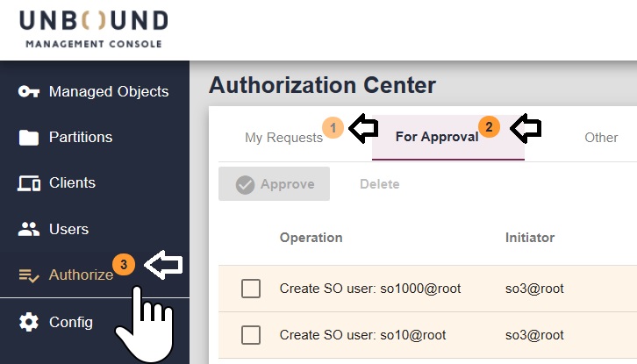Open the Partitions folder icon
Image resolution: width=637 pixels, height=364 pixels.
pyautogui.click(x=29, y=138)
